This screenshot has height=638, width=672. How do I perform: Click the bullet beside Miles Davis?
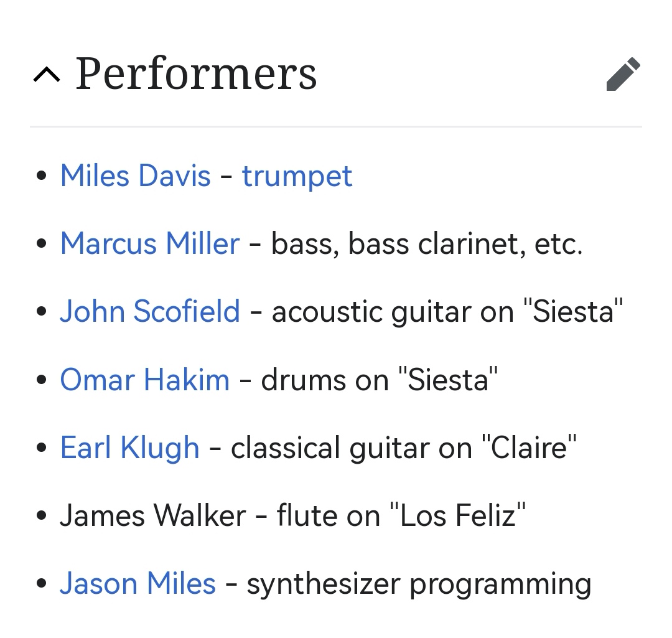(42, 176)
